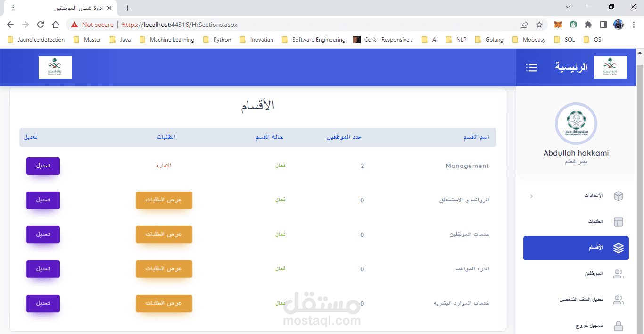Expand the الاعدادات submenu chevron
The height and width of the screenshot is (334, 644).
click(532, 196)
